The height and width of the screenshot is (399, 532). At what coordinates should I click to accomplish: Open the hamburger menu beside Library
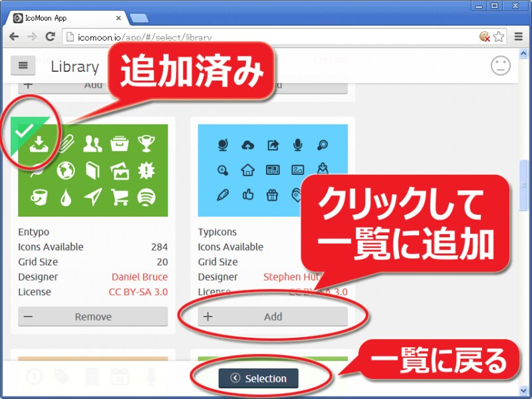click(x=23, y=65)
